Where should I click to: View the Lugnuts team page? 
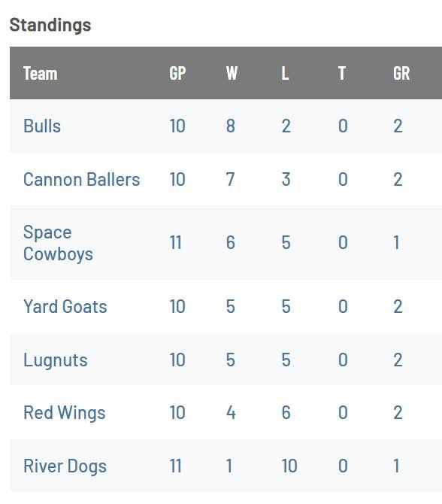(56, 360)
